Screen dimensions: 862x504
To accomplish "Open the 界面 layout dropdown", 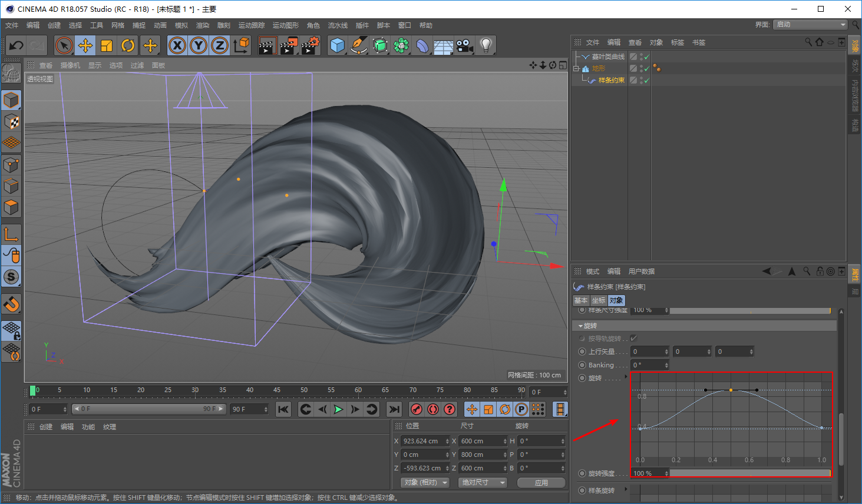I will tap(811, 25).
